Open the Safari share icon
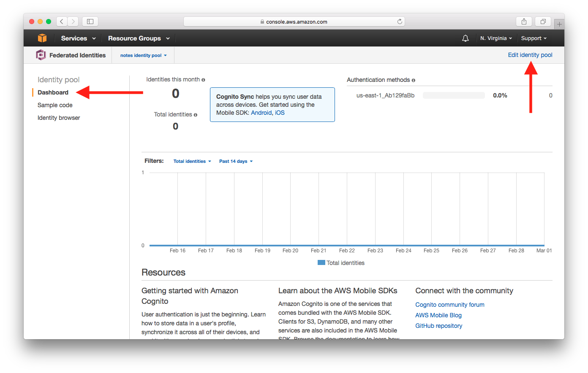Viewport: 588px width, 373px height. (524, 22)
